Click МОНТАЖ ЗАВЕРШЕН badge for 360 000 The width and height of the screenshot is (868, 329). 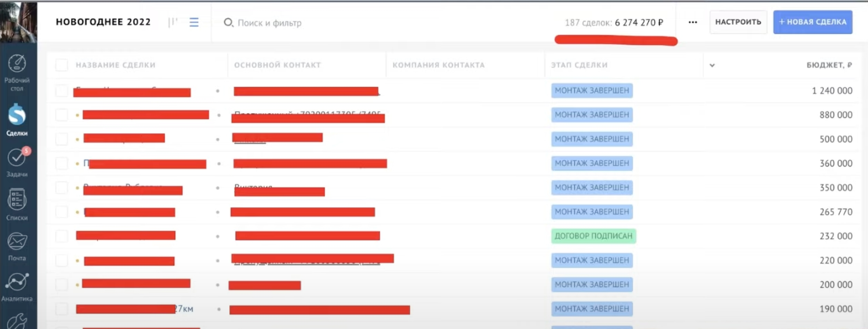click(x=592, y=163)
